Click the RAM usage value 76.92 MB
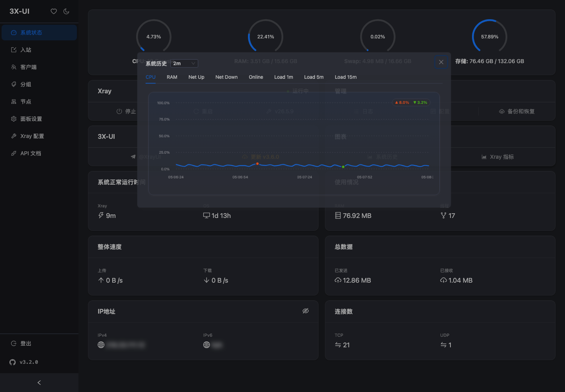This screenshot has width=565, height=392. (x=357, y=216)
